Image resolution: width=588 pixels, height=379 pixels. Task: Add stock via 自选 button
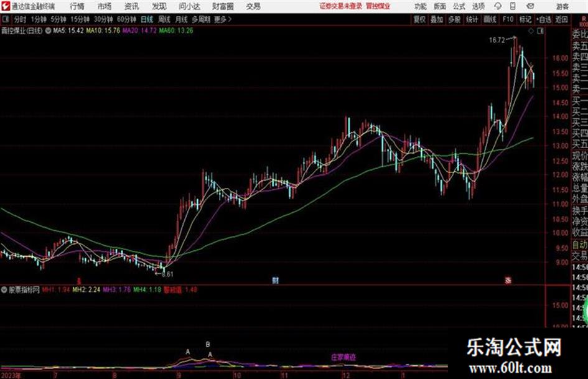tap(543, 19)
